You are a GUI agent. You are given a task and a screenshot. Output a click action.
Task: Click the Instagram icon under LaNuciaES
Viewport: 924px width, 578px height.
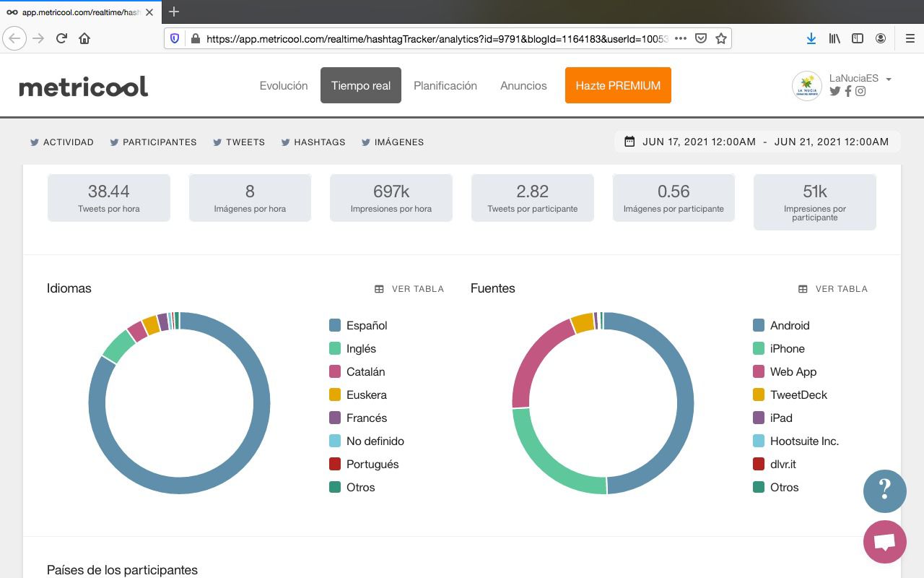[x=860, y=91]
